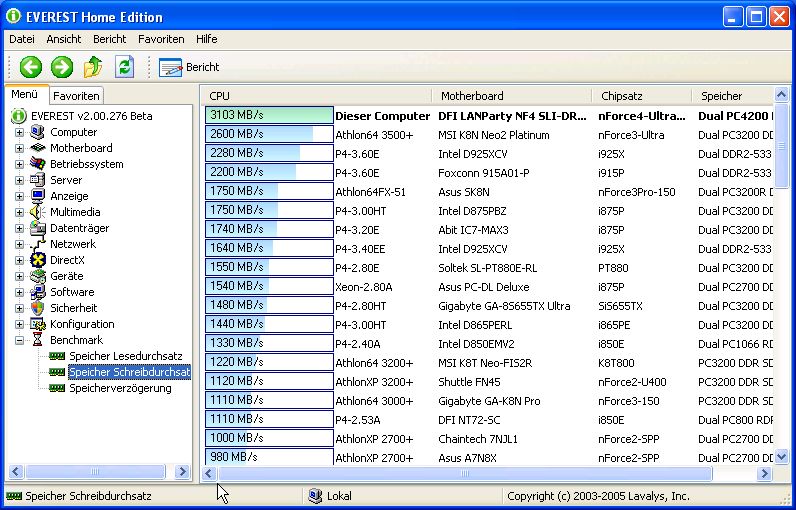Select the Athlon64FX-51 row

[489, 192]
